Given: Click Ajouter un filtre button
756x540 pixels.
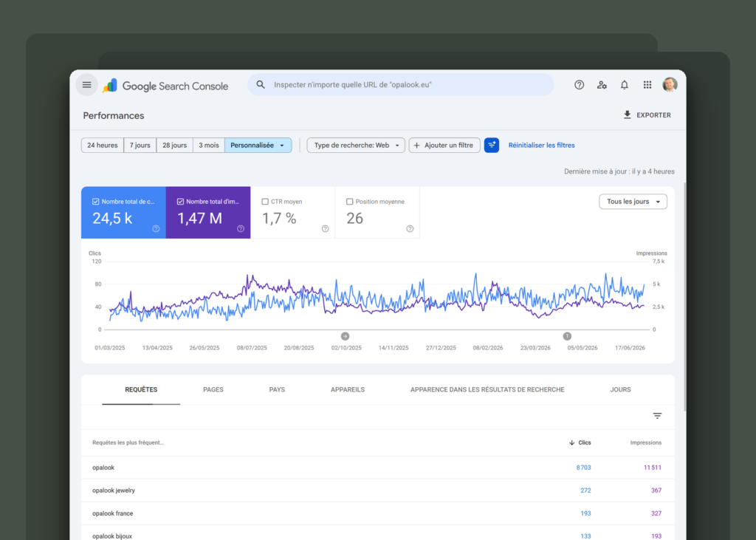Looking at the screenshot, I should (444, 146).
